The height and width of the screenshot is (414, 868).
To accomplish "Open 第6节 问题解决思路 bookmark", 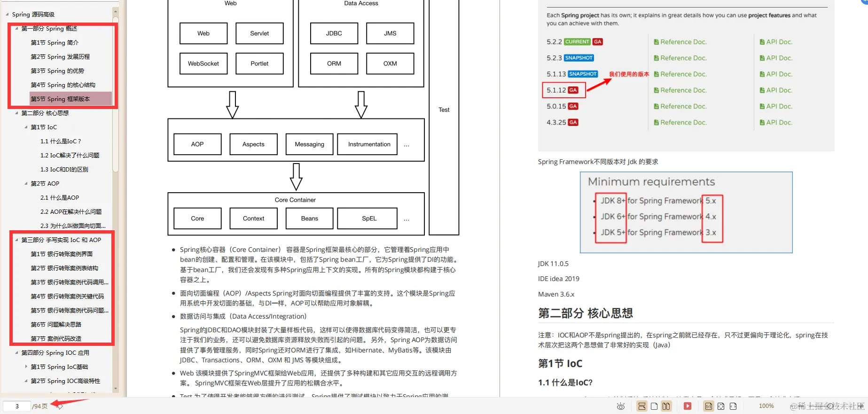I will [x=56, y=325].
